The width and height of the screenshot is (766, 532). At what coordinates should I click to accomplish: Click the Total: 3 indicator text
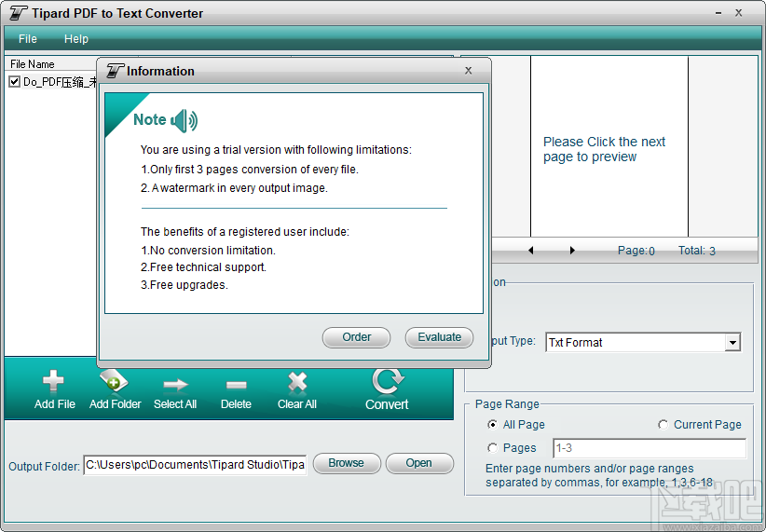click(697, 251)
